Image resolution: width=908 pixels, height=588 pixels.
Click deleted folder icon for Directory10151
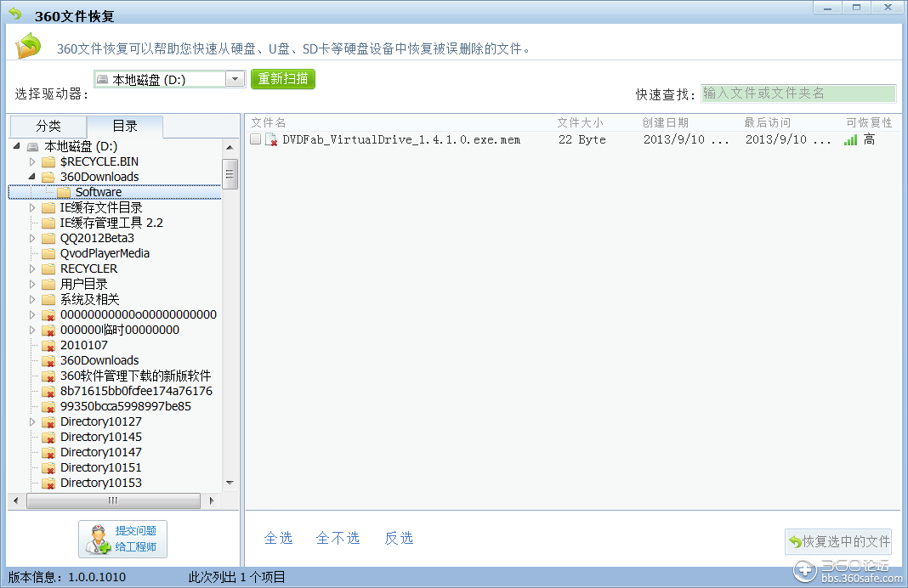tap(48, 467)
